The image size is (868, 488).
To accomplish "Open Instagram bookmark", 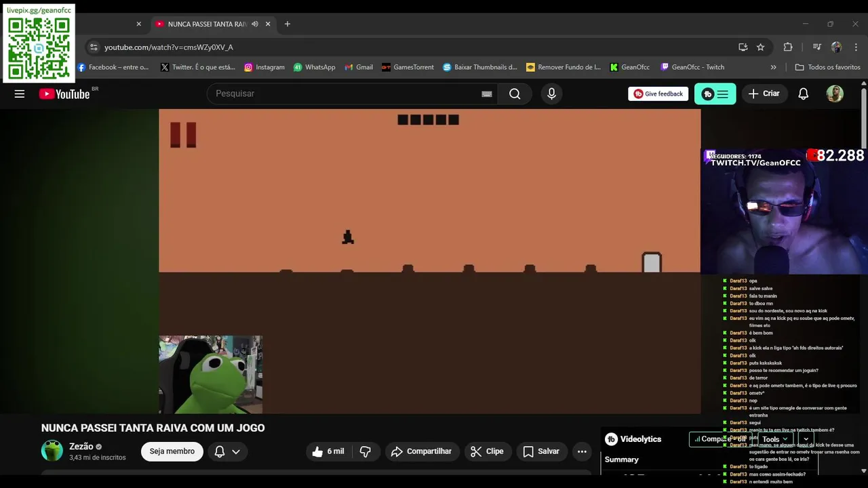I will tap(264, 67).
